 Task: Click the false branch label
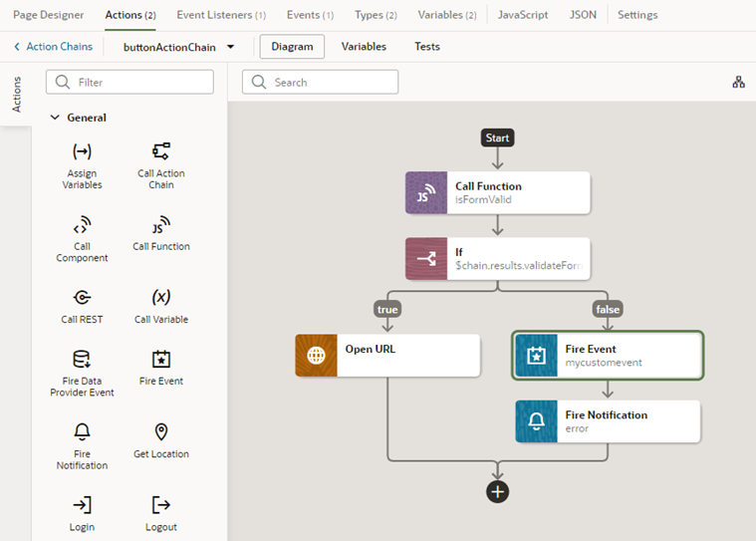[x=608, y=309]
